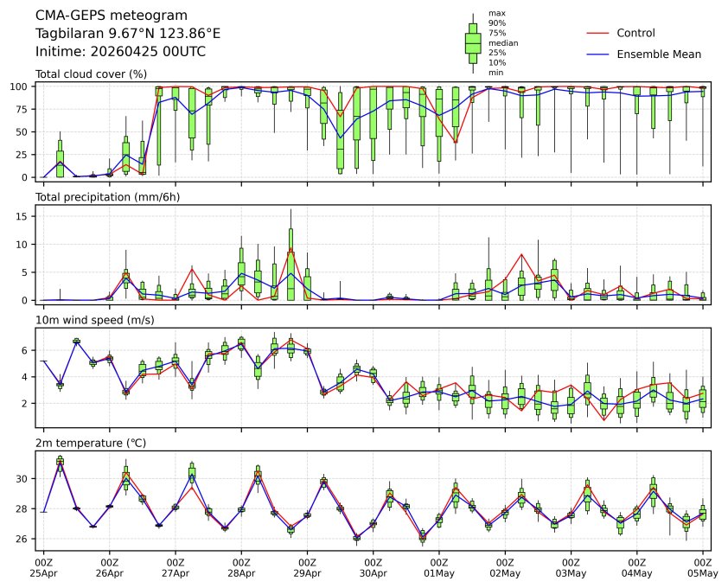Click the red Control legend line

(x=598, y=33)
